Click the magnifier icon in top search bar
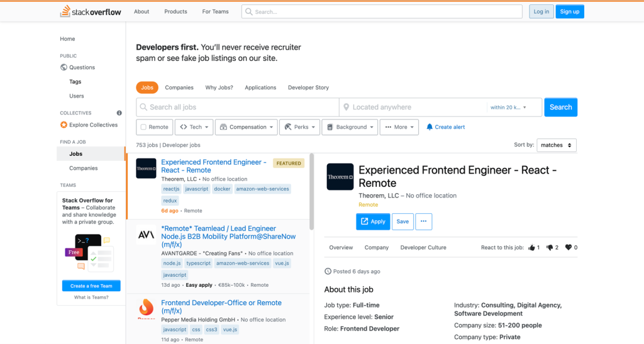644x344 pixels. click(248, 11)
